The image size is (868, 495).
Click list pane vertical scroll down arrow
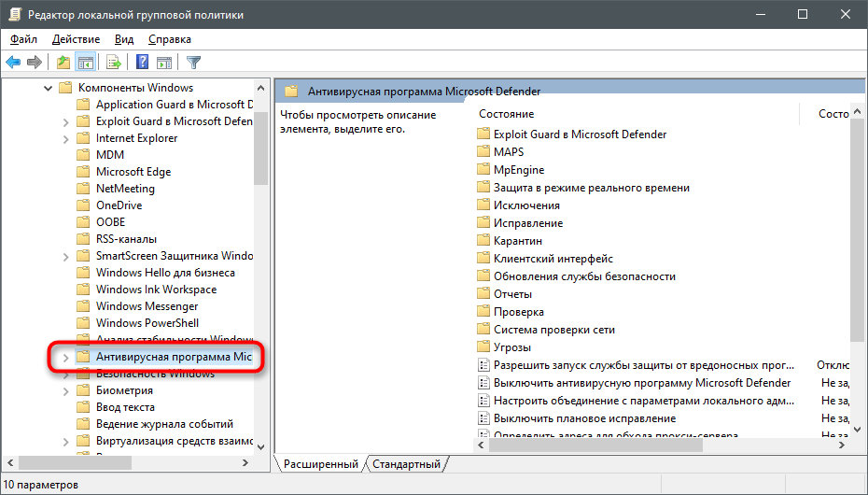857,430
